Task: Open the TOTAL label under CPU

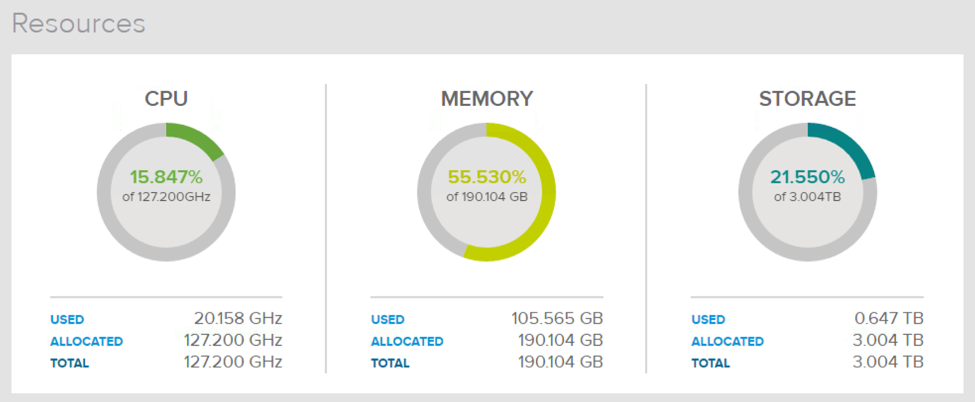Action: [x=69, y=362]
